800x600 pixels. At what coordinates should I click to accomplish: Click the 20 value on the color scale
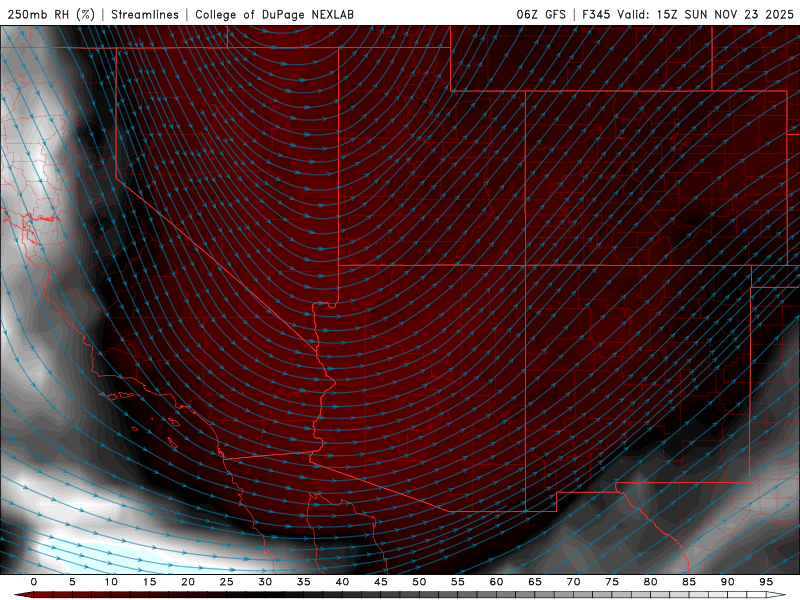point(188,582)
